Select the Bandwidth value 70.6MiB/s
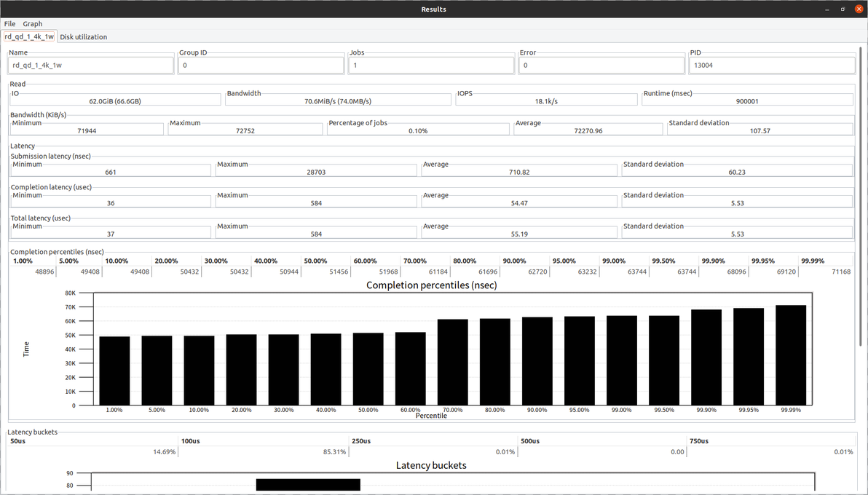The image size is (868, 495). [x=338, y=101]
